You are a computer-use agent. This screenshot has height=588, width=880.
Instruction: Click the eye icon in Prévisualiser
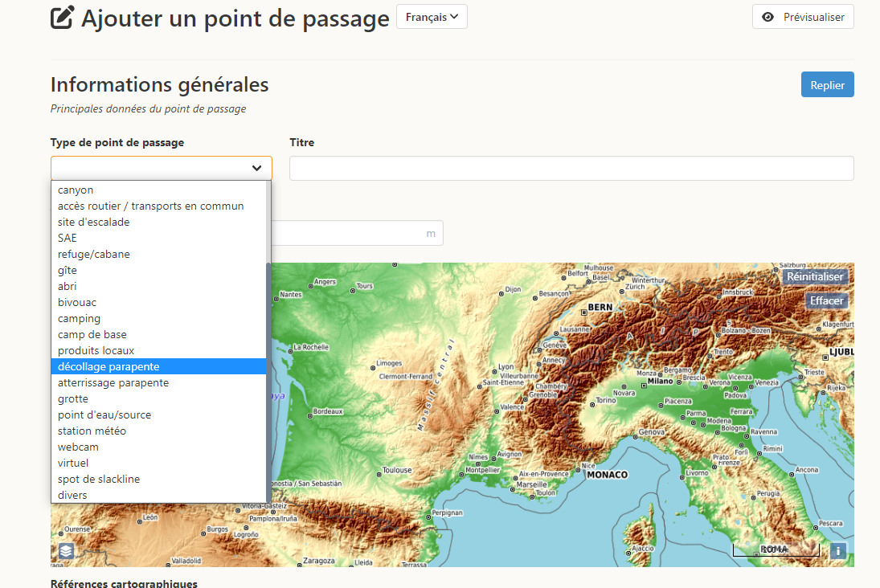tap(767, 17)
